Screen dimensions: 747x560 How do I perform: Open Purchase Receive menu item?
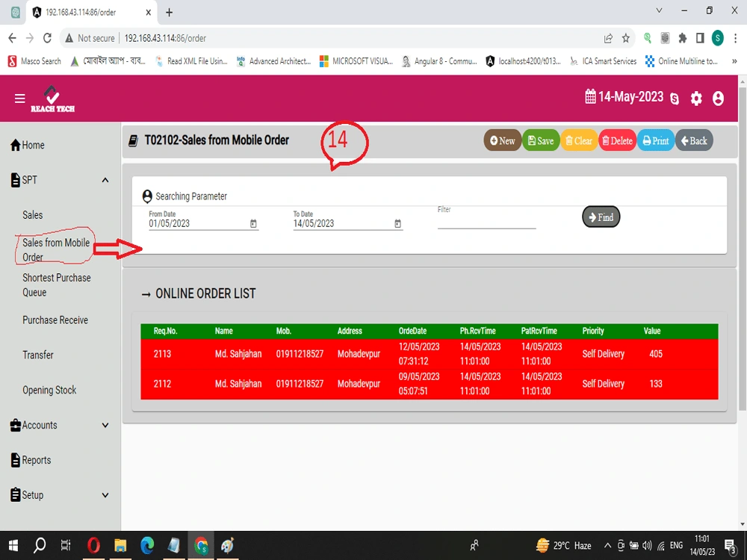[x=55, y=320]
